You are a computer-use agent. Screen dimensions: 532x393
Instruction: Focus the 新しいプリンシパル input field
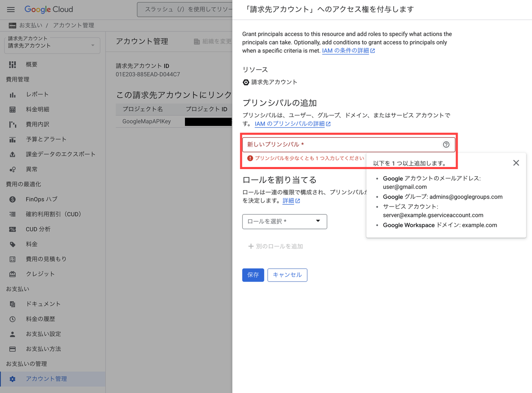coord(349,145)
